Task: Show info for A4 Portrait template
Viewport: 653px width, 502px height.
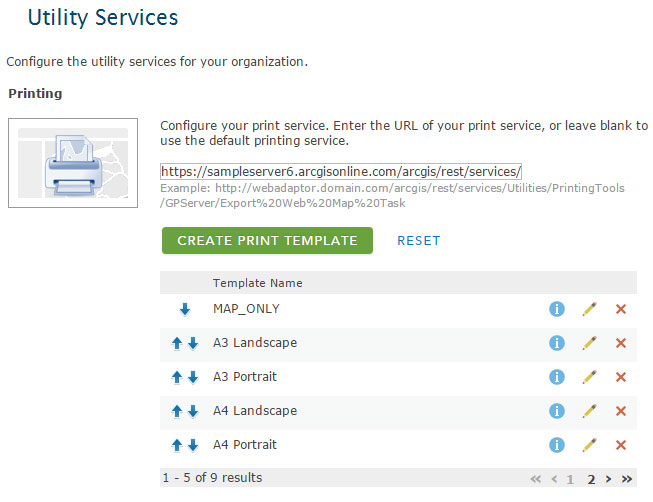Action: [x=557, y=446]
